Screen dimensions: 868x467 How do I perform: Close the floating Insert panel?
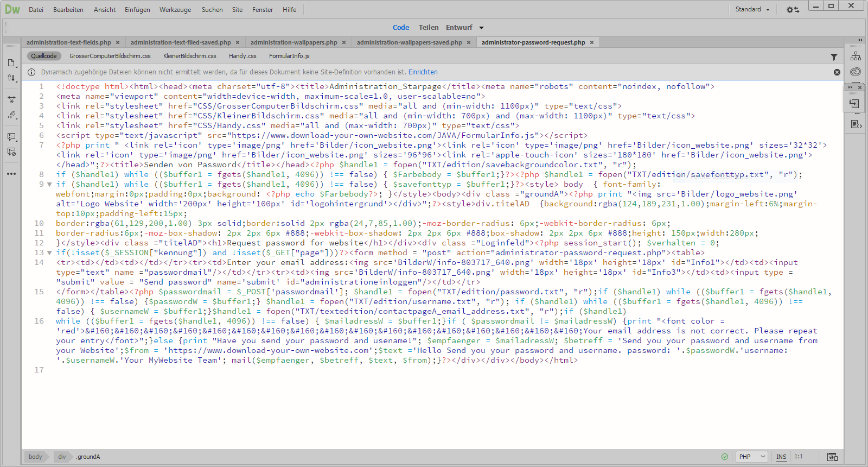(860, 87)
